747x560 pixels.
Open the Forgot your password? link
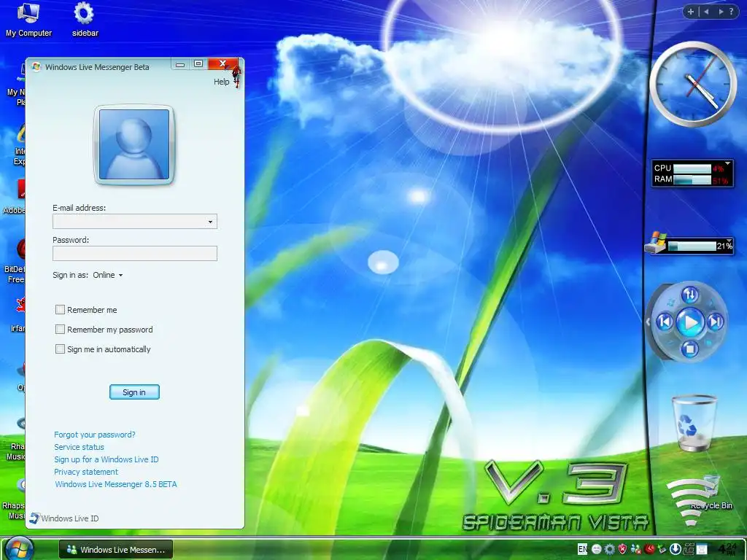point(94,435)
